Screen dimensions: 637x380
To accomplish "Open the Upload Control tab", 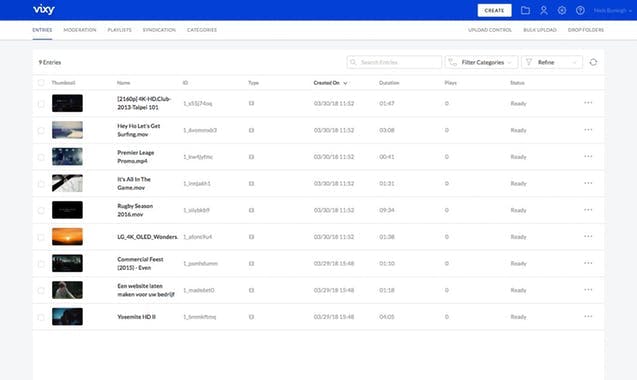I will pos(490,30).
